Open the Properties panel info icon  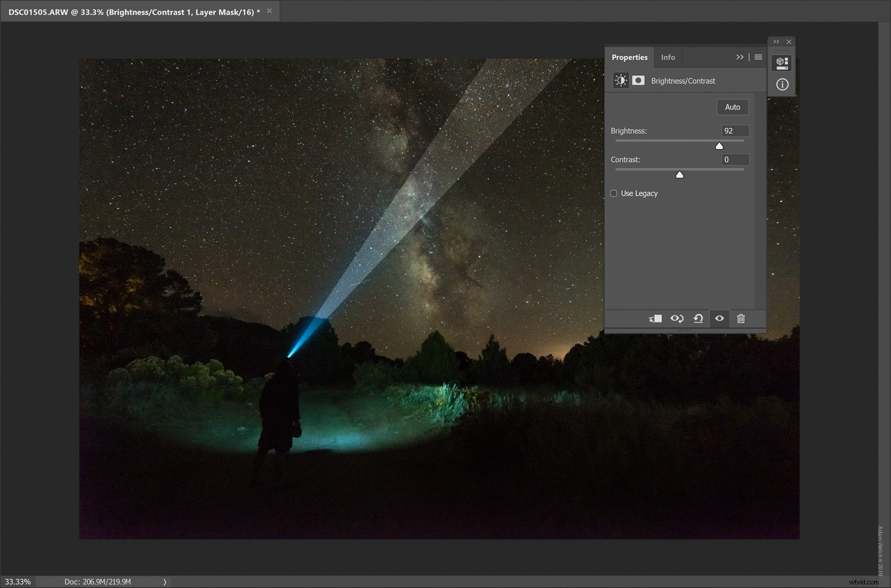coord(782,84)
